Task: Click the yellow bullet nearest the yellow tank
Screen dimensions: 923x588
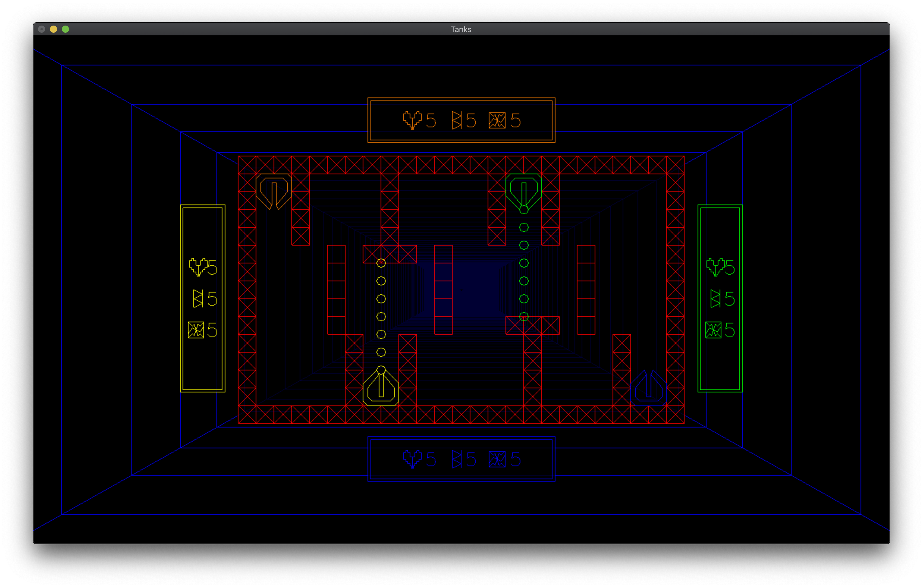Action: click(381, 370)
